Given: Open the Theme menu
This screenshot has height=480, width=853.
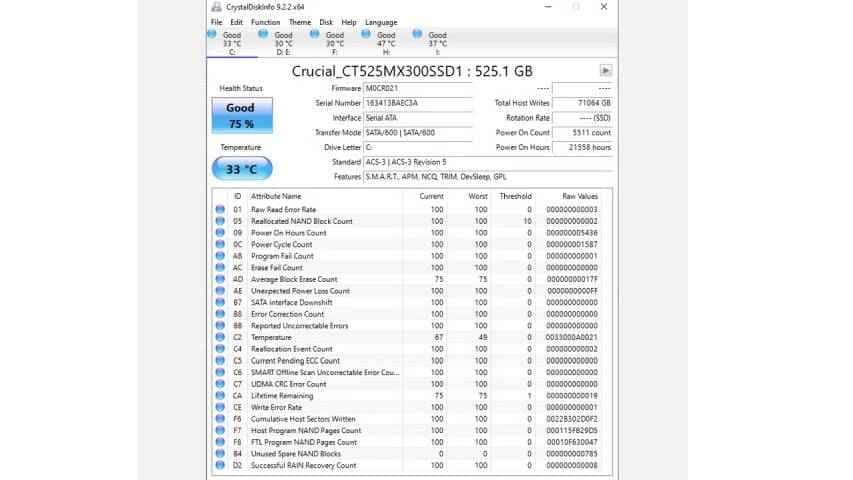Looking at the screenshot, I should [x=300, y=22].
